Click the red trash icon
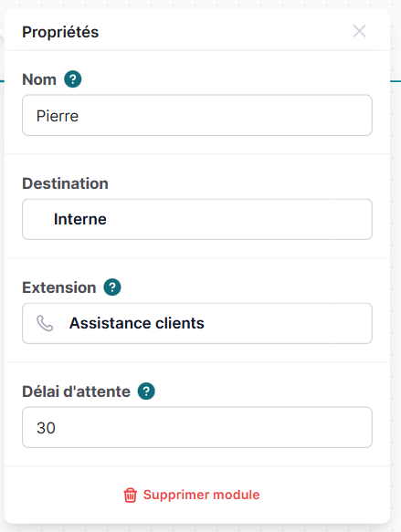The height and width of the screenshot is (532, 401). 130,495
